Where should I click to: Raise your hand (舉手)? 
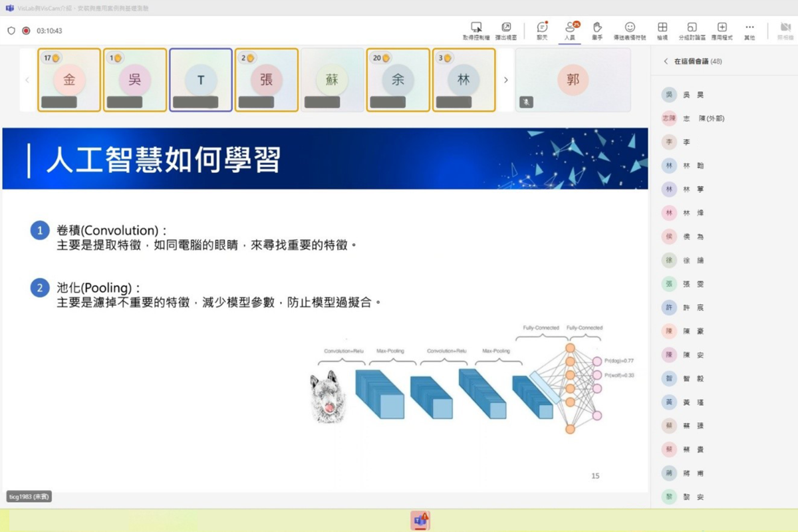(597, 31)
